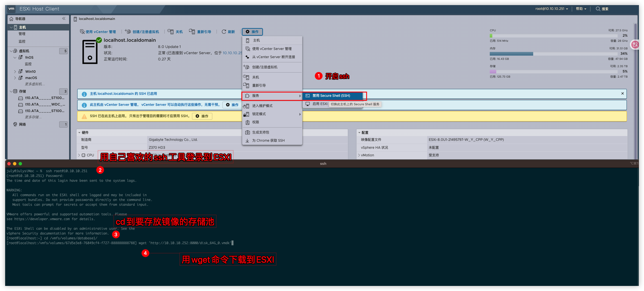Open the root@10.10.10.251 user dropdown
The width and height of the screenshot is (644, 291).
coord(552,9)
